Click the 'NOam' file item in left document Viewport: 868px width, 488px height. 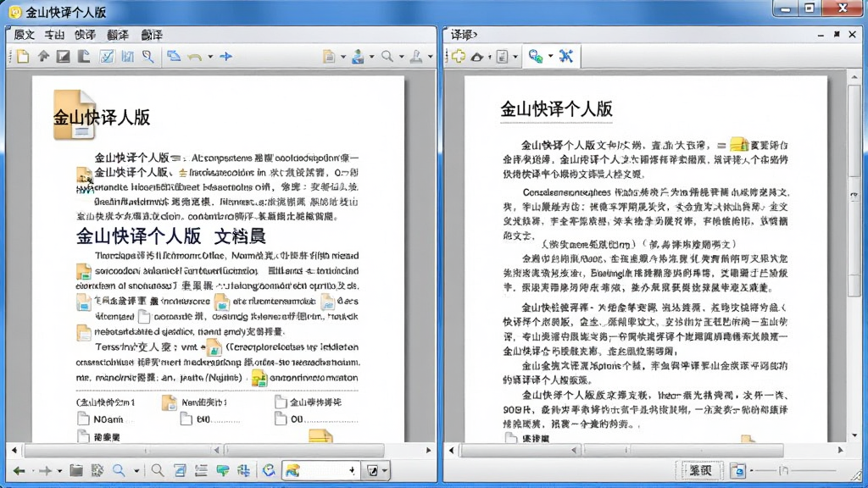click(101, 419)
